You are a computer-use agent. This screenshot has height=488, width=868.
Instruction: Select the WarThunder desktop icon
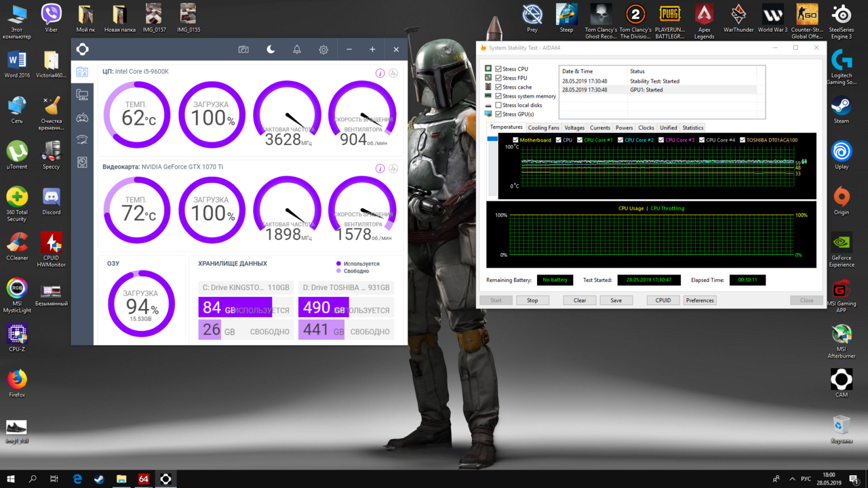point(738,18)
